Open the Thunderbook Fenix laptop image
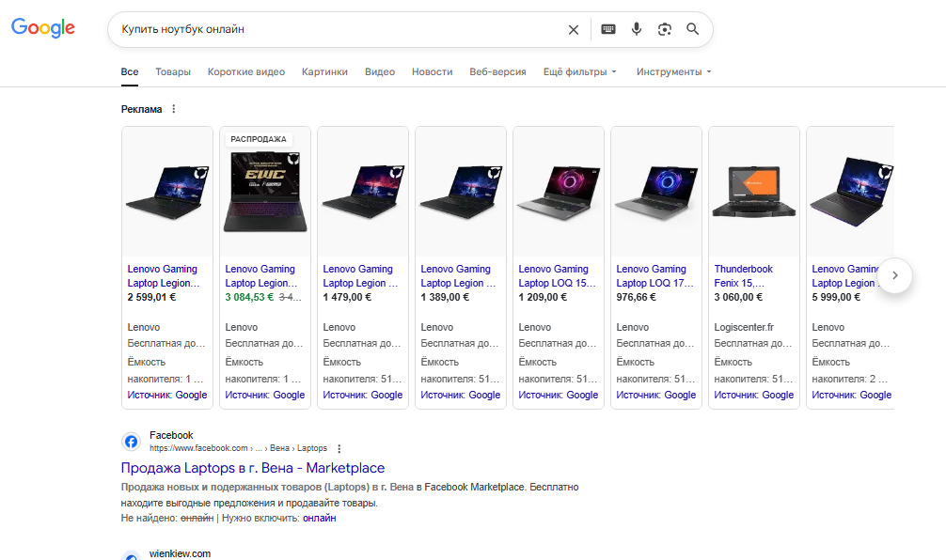Image resolution: width=946 pixels, height=560 pixels. tap(753, 192)
